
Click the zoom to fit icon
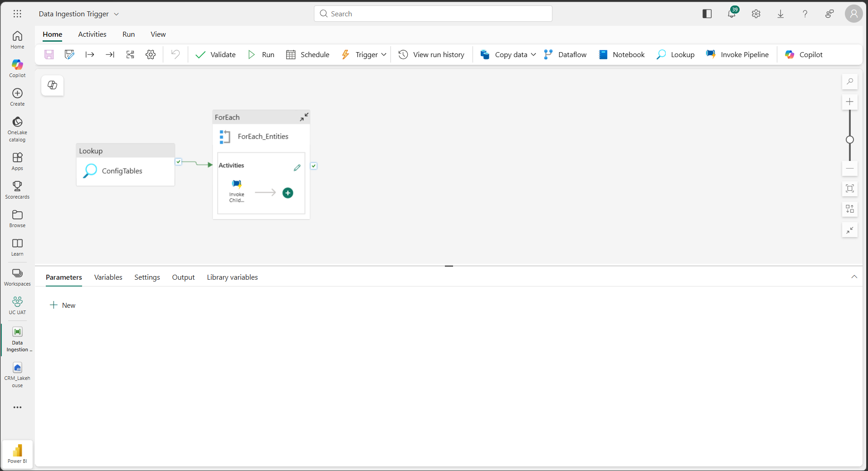(850, 188)
